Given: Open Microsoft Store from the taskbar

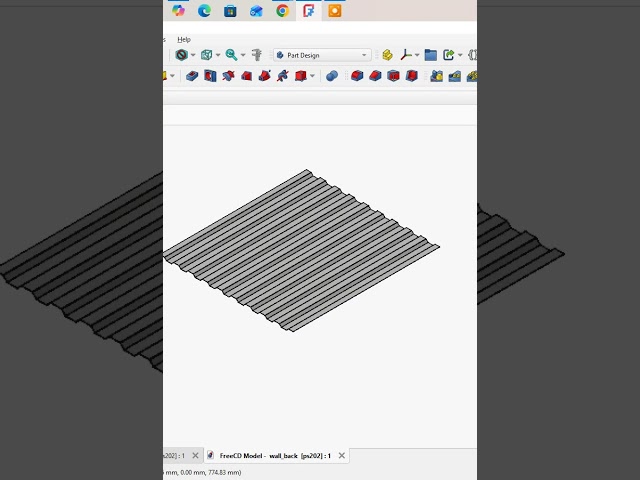Looking at the screenshot, I should pos(230,11).
